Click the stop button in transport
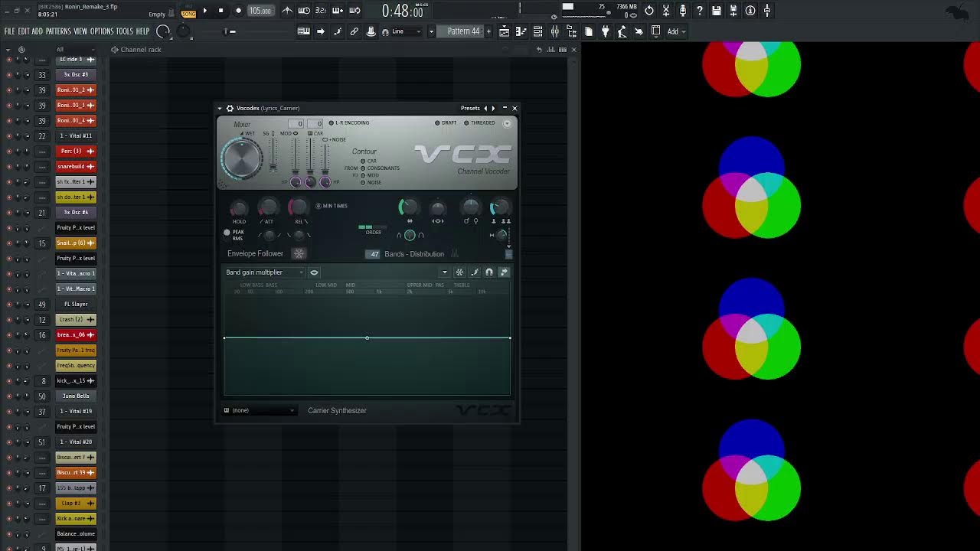This screenshot has height=551, width=980. point(220,11)
